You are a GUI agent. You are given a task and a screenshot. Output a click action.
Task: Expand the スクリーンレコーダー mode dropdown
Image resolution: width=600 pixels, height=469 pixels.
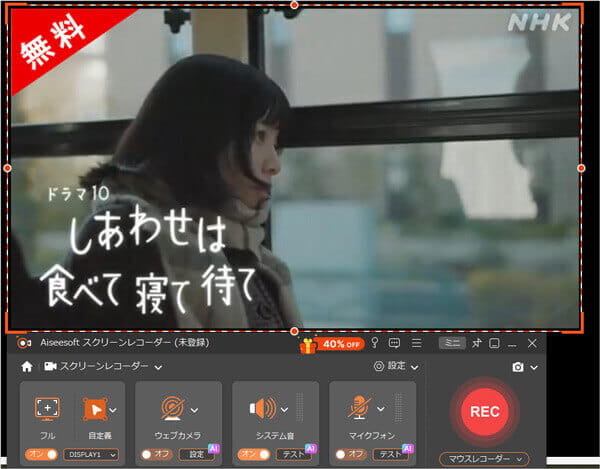158,367
